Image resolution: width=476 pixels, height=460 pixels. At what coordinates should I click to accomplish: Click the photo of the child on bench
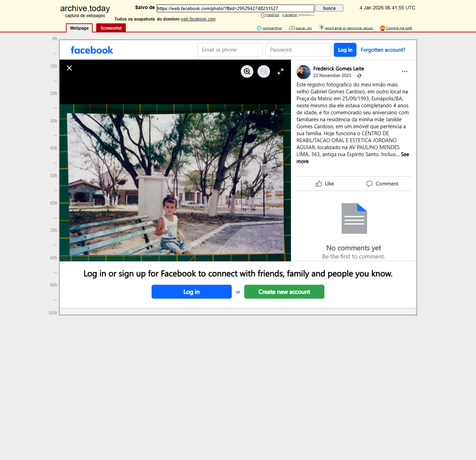point(175,183)
